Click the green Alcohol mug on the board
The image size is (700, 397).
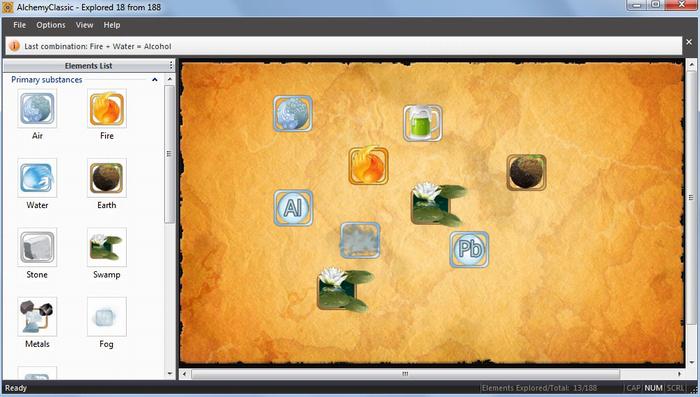(x=422, y=123)
